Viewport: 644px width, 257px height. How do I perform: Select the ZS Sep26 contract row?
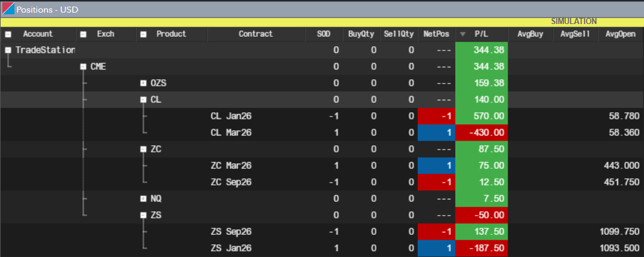coord(231,231)
